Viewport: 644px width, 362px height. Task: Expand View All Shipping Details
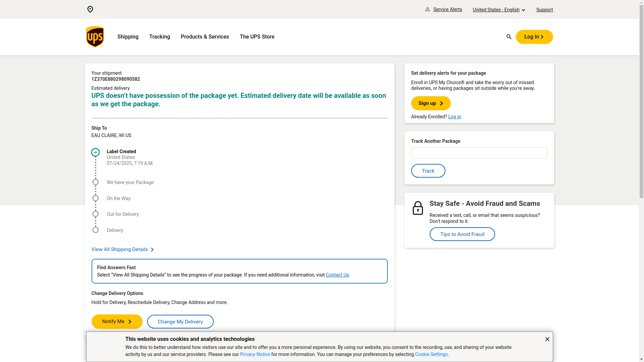click(x=122, y=249)
